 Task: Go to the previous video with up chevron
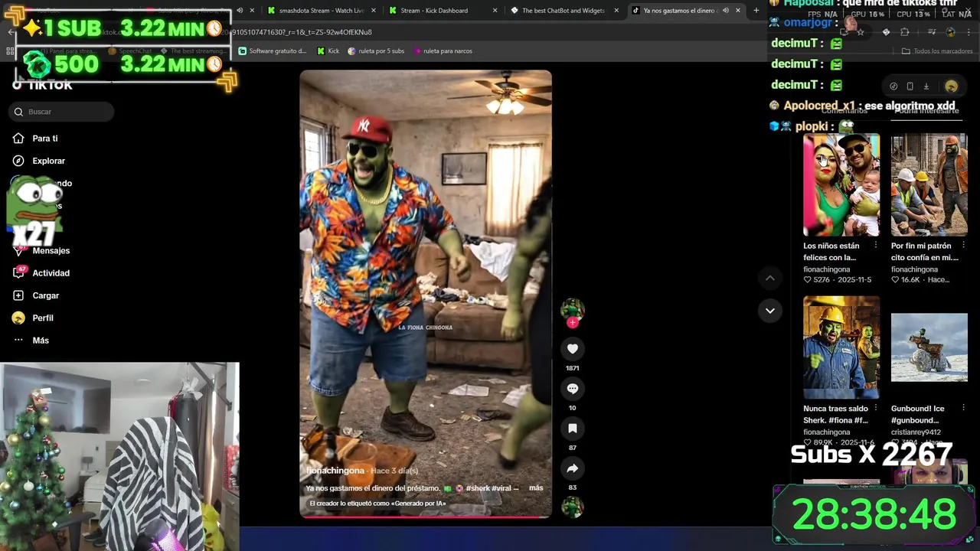pyautogui.click(x=769, y=279)
